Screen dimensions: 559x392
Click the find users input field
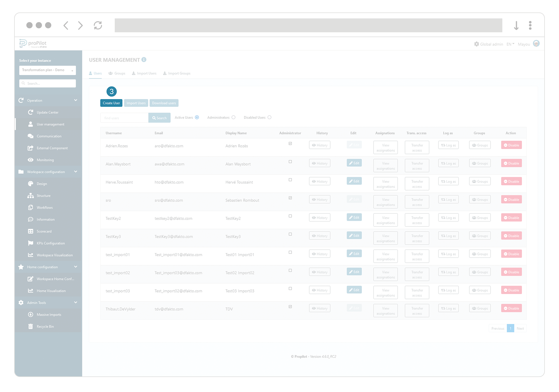point(124,118)
